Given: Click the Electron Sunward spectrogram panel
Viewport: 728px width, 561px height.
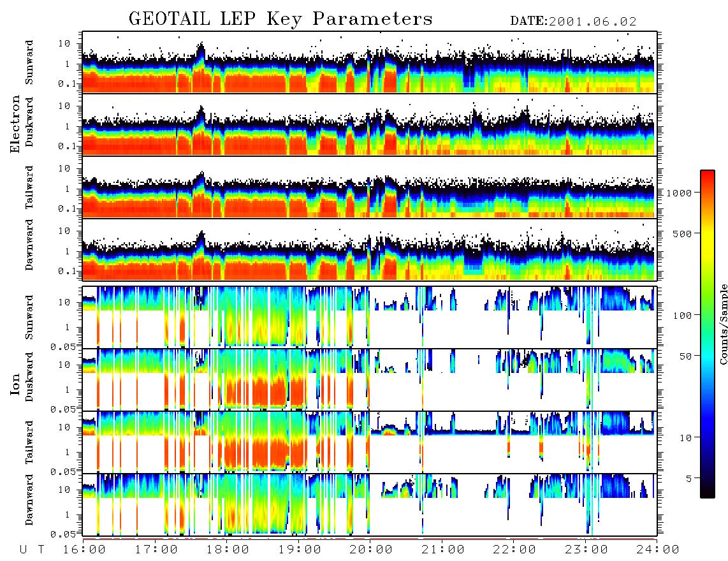Looking at the screenshot, I should pyautogui.click(x=370, y=62).
